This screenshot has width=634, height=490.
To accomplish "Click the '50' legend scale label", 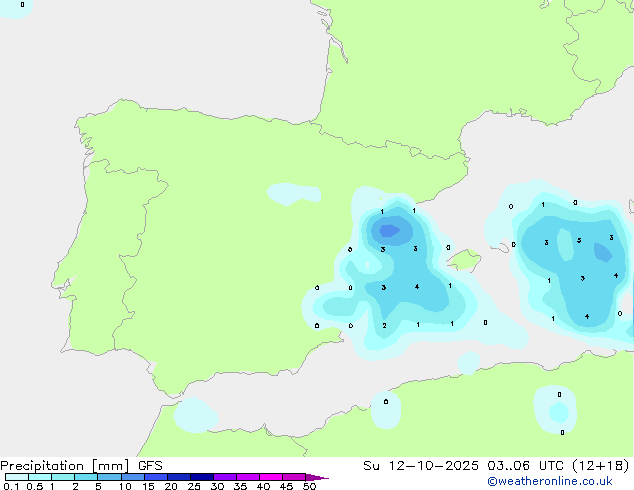I will point(309,486).
